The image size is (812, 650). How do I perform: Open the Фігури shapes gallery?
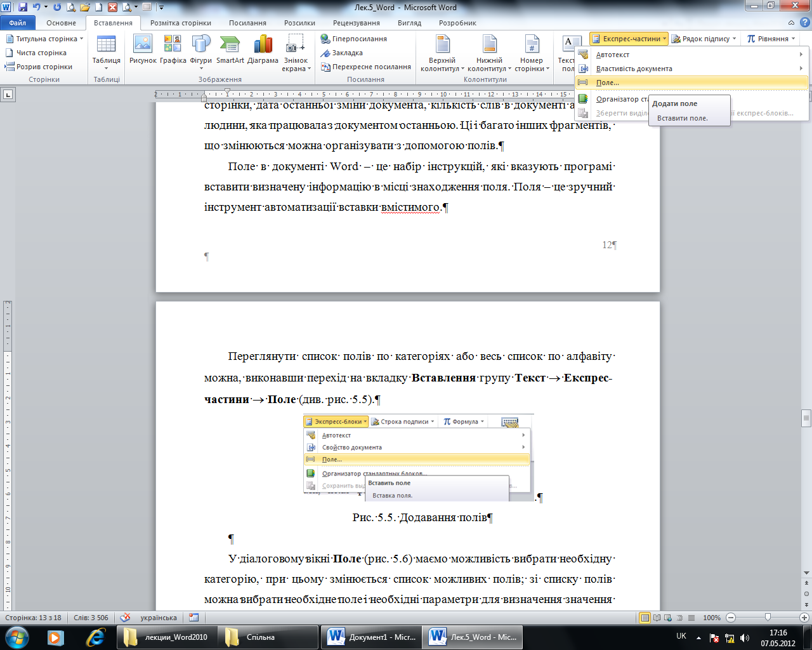click(x=200, y=52)
